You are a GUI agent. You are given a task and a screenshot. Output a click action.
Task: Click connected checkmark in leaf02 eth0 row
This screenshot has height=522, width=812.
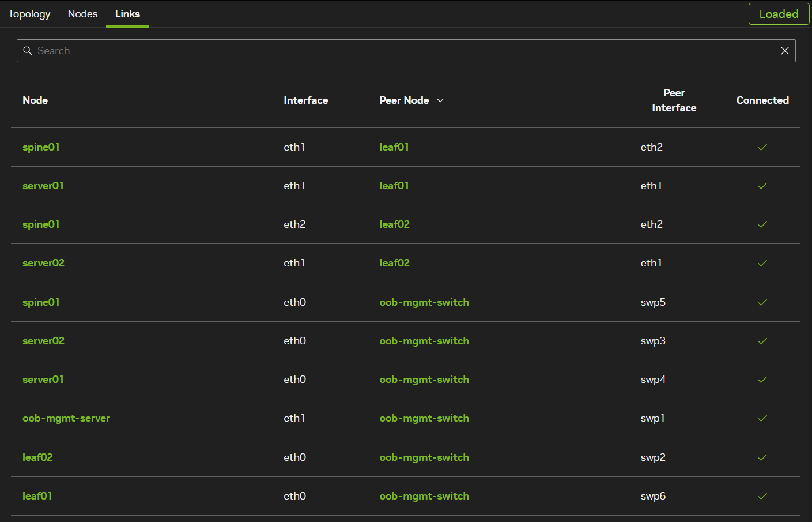pos(762,457)
